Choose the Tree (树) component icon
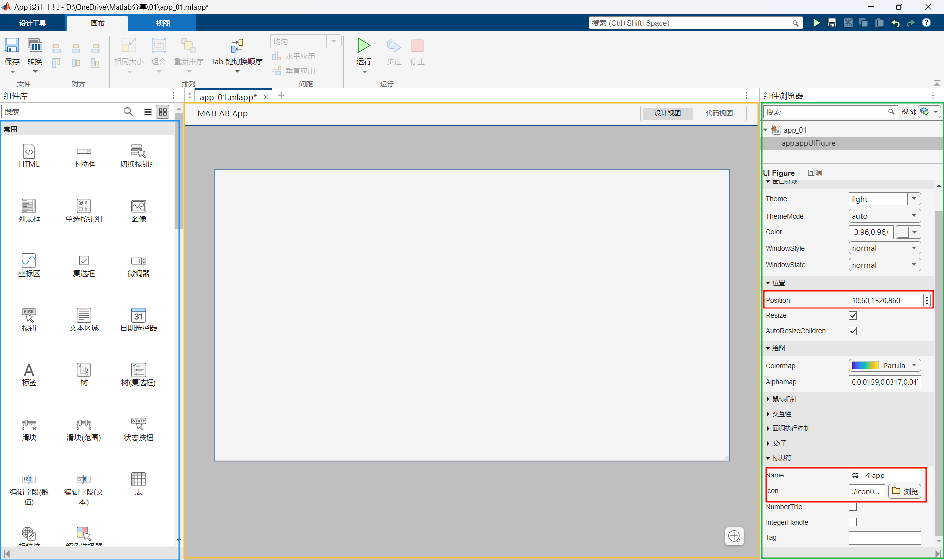 tap(84, 370)
